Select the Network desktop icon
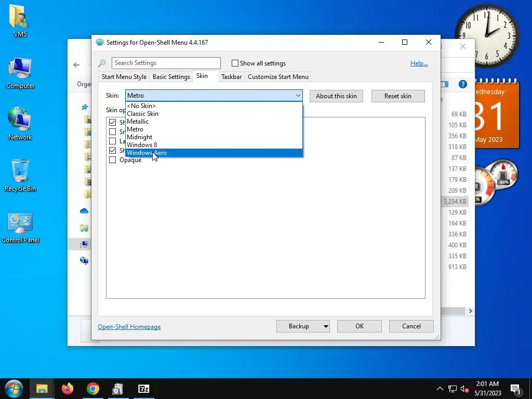This screenshot has width=532, height=399. click(20, 124)
